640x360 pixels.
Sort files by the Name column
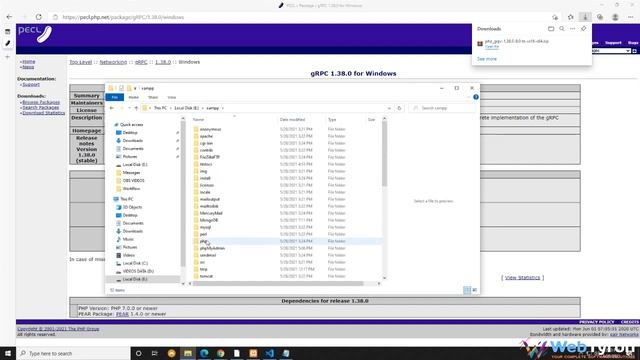tap(198, 120)
